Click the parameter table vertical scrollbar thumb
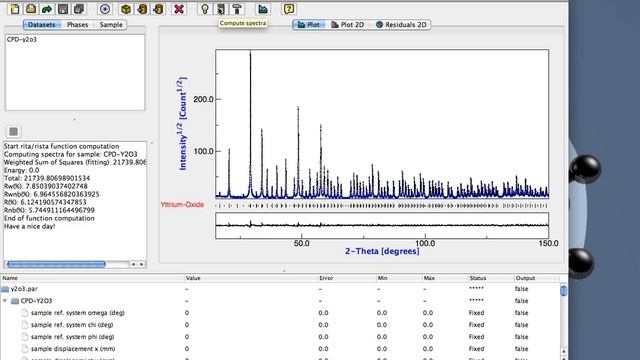Image resolution: width=640 pixels, height=360 pixels. [564, 291]
